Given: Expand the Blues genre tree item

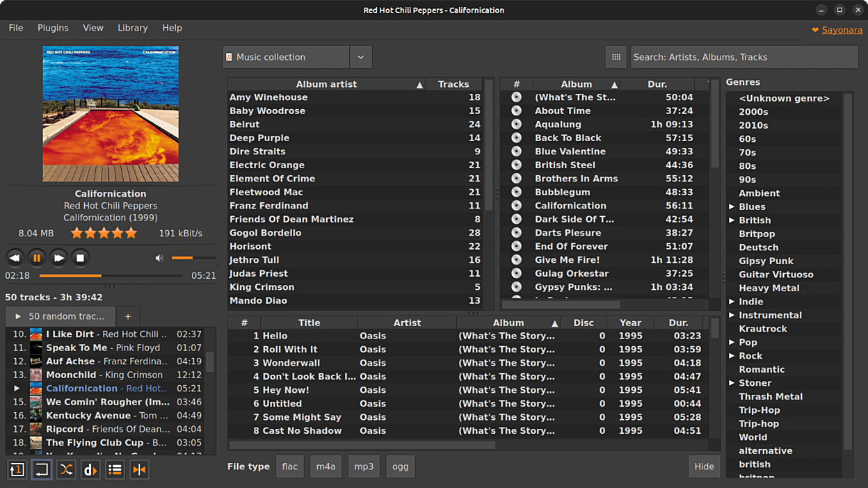Looking at the screenshot, I should [732, 207].
